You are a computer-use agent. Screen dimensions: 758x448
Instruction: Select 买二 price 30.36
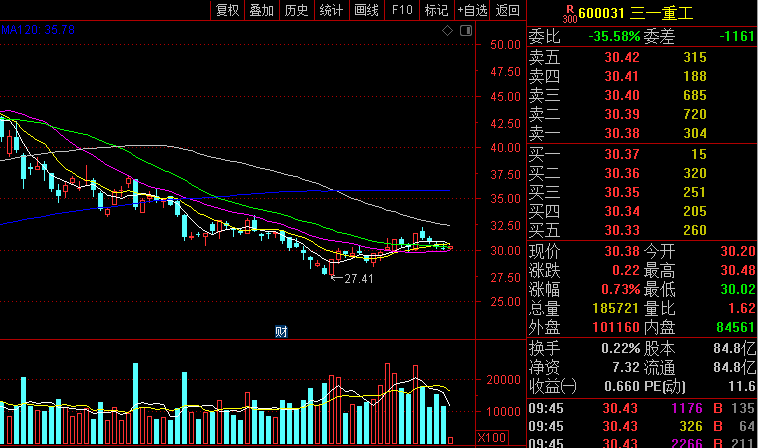[622, 173]
